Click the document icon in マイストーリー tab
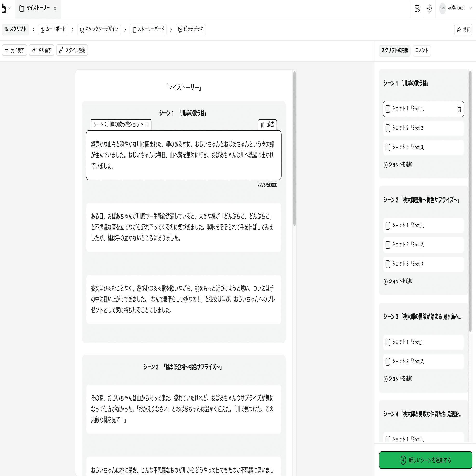 22,8
